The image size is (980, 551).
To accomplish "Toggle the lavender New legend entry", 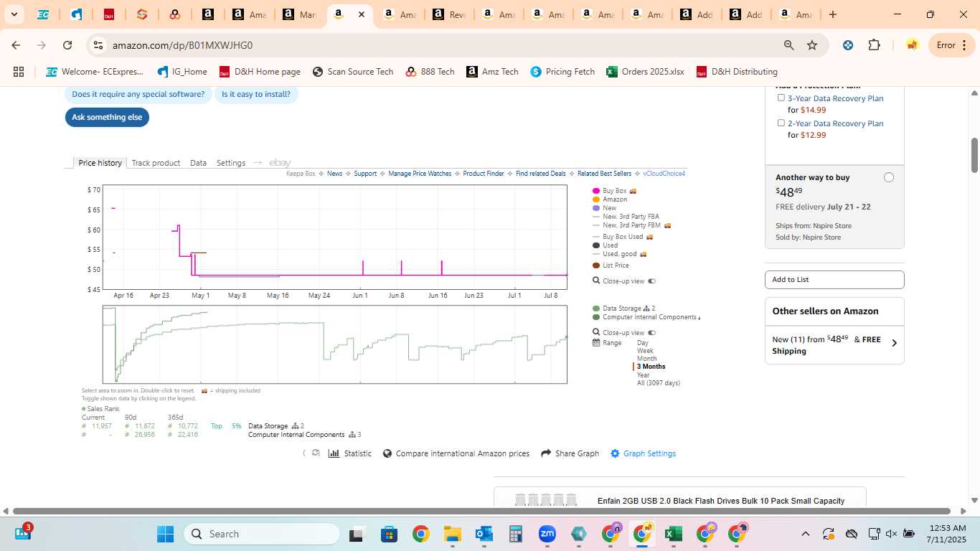I will [604, 208].
